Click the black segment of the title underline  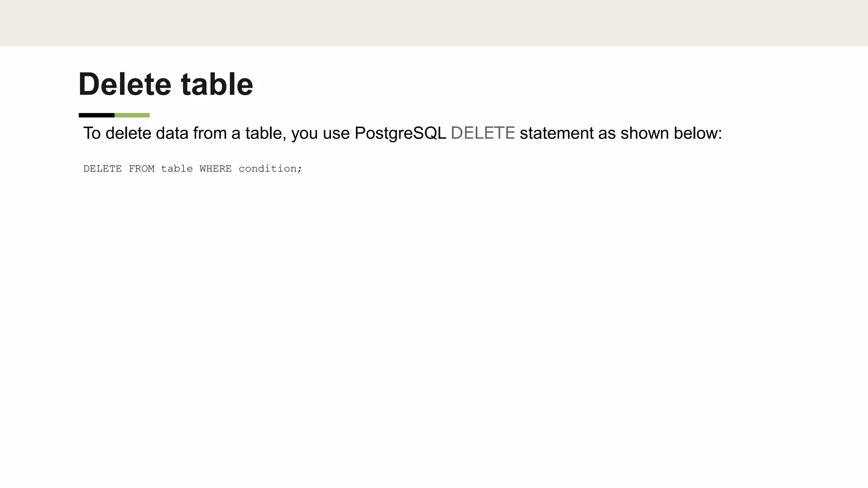tap(97, 115)
